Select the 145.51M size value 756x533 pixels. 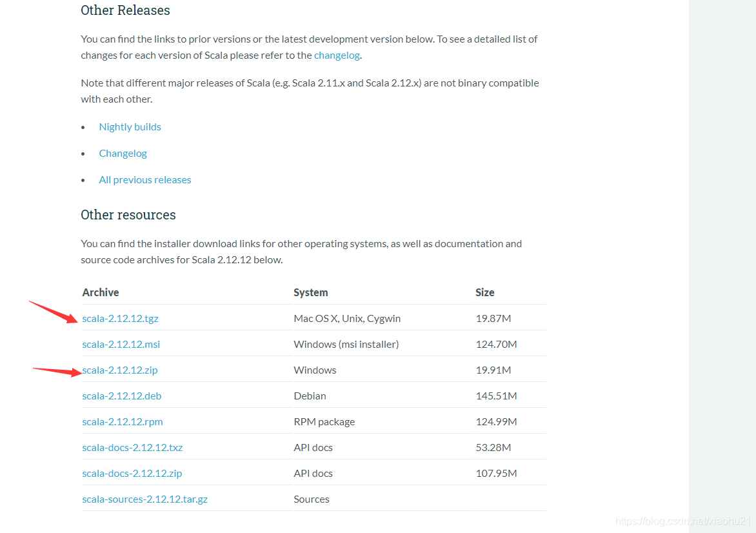coord(495,396)
